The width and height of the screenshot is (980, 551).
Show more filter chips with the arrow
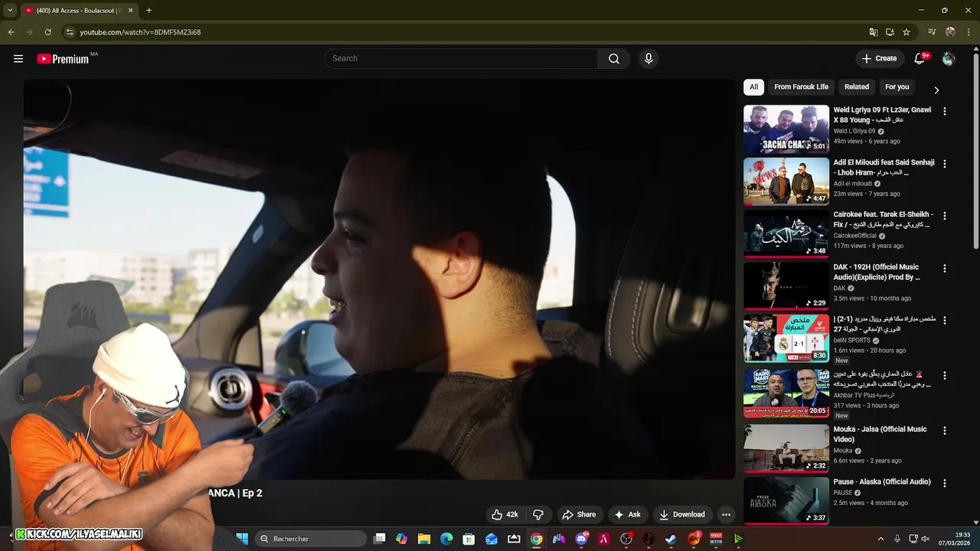[936, 90]
